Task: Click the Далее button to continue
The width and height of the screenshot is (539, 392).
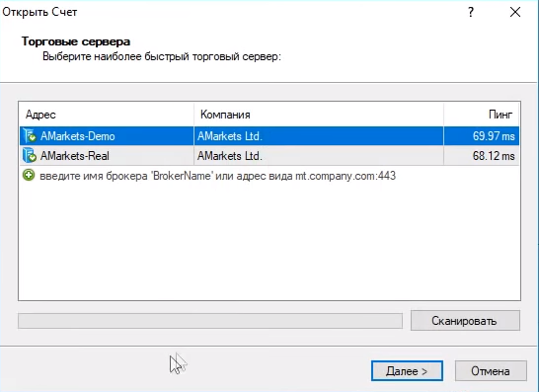Action: tap(407, 370)
